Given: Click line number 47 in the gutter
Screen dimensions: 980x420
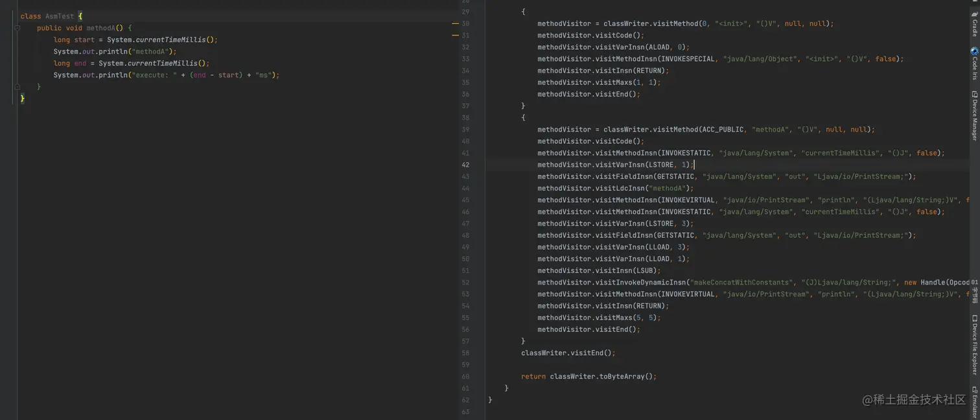Looking at the screenshot, I should tap(465, 224).
